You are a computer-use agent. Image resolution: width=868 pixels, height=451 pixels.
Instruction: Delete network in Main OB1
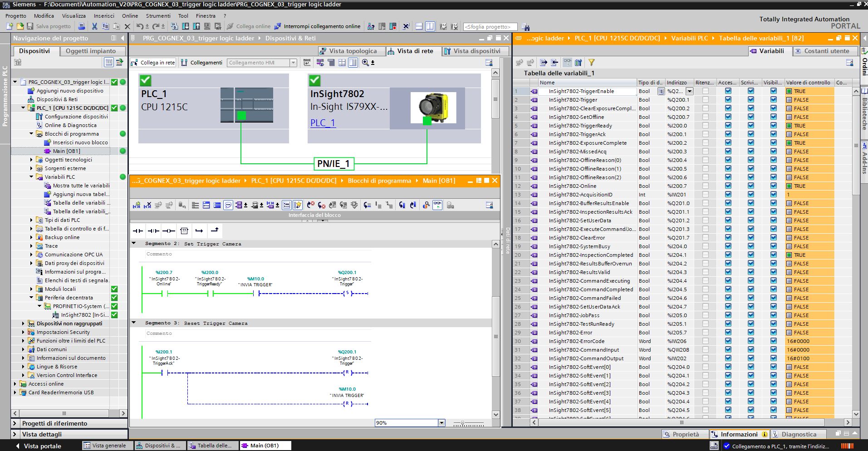tap(147, 205)
